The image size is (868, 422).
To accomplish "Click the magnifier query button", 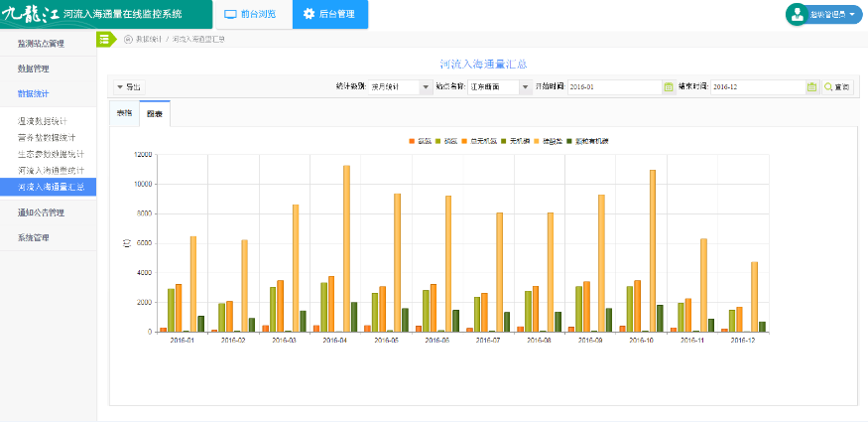I will tap(837, 87).
